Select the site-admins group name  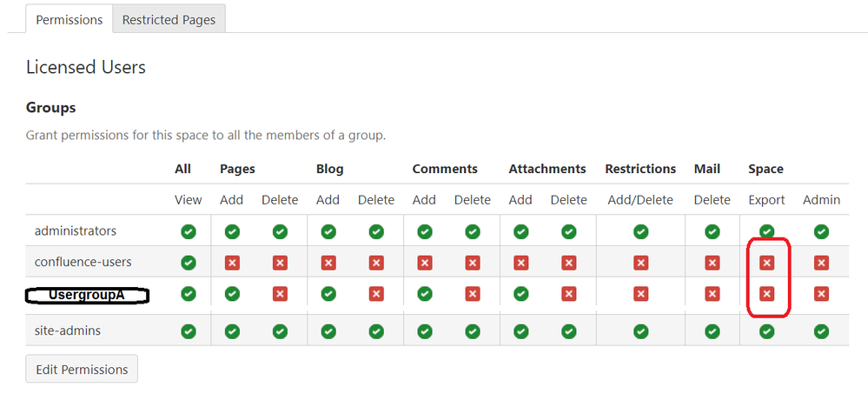(x=68, y=331)
